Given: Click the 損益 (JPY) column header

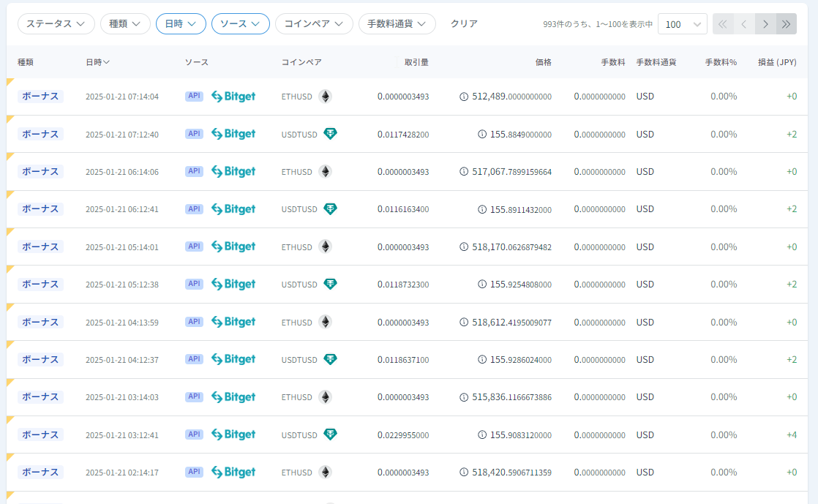Looking at the screenshot, I should pyautogui.click(x=777, y=62).
